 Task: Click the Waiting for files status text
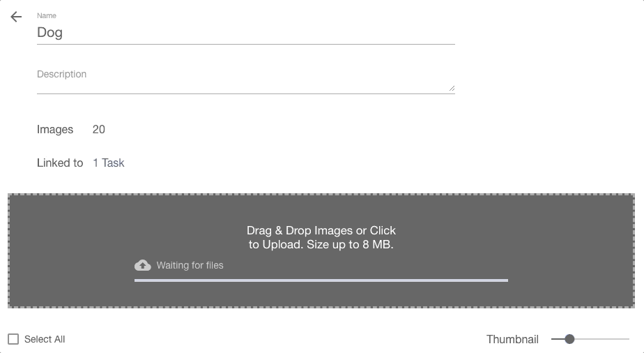[x=190, y=266]
